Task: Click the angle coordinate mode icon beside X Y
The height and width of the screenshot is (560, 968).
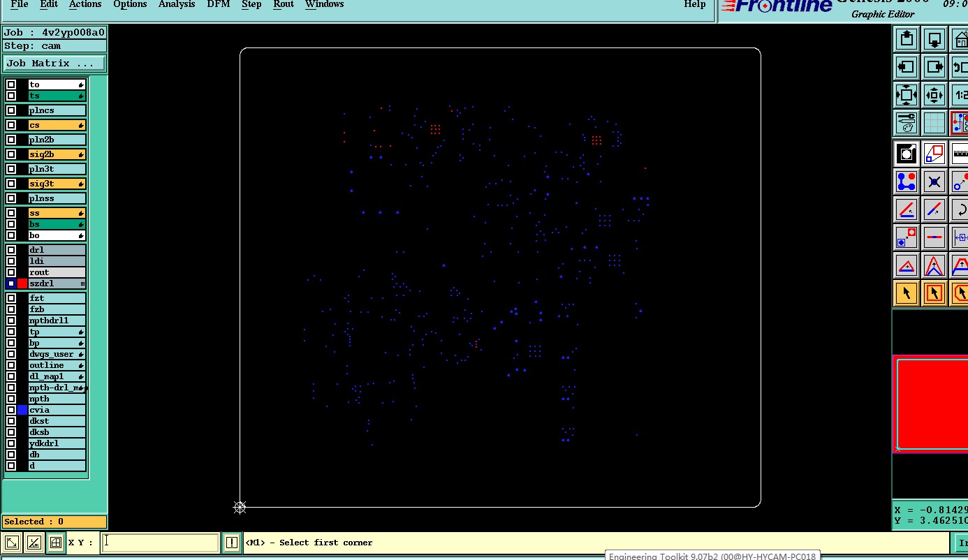Action: point(34,543)
